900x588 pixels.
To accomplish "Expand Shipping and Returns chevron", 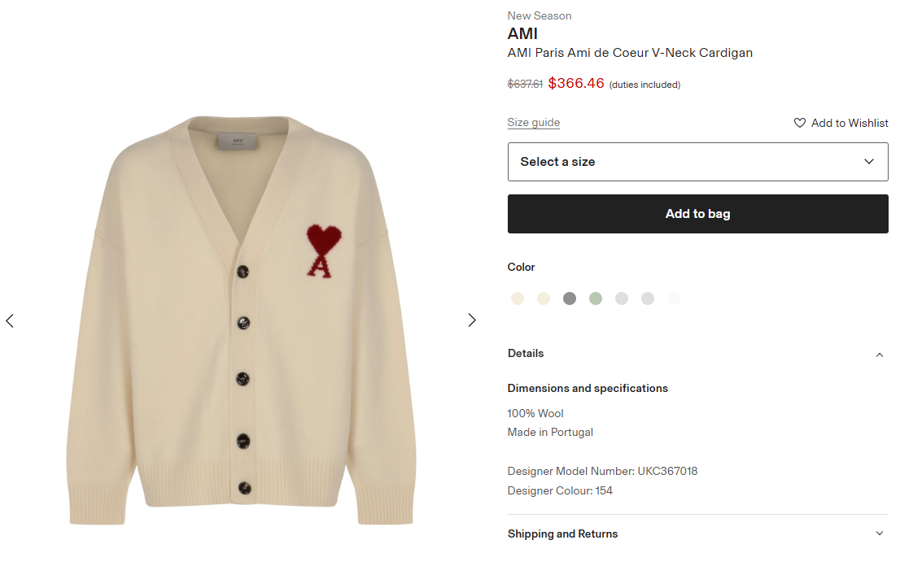I will tap(880, 534).
